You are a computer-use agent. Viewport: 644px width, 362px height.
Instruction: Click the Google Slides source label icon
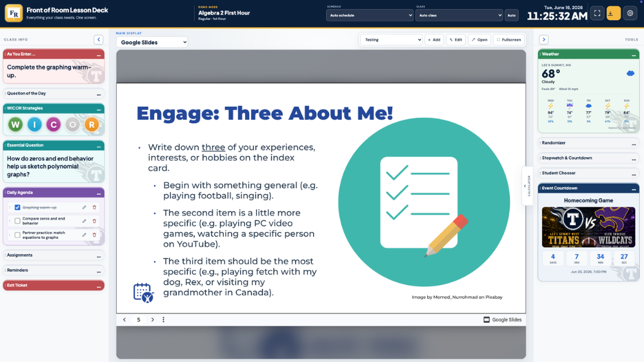click(x=486, y=320)
